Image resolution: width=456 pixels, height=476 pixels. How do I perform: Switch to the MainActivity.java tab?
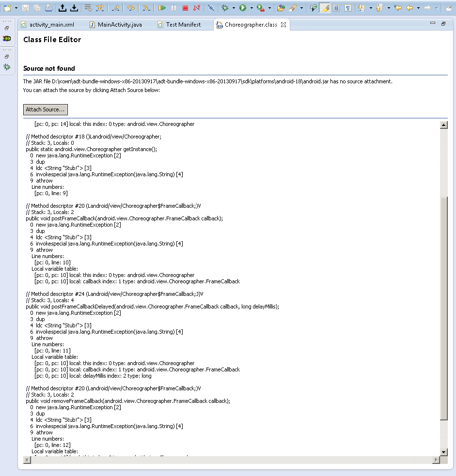coord(116,25)
